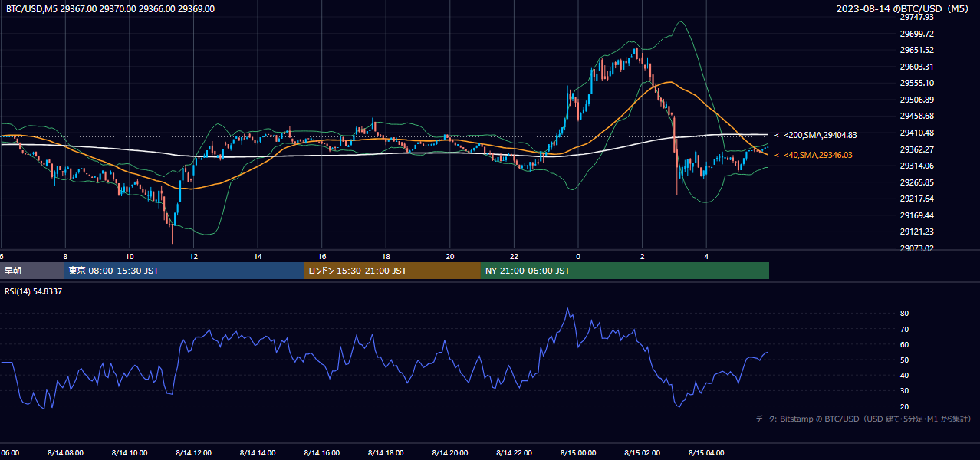Image resolution: width=980 pixels, height=460 pixels.
Task: Click price axis label 29603.31
Action: pos(916,67)
